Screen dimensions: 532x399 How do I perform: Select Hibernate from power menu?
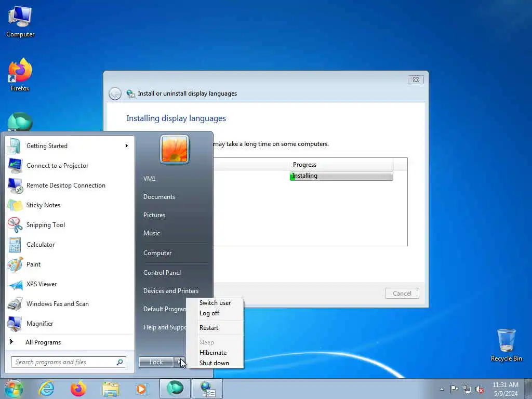click(215, 353)
